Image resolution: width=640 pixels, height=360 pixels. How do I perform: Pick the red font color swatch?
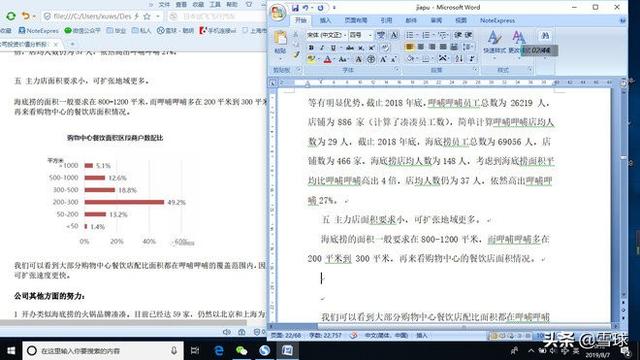327,60
